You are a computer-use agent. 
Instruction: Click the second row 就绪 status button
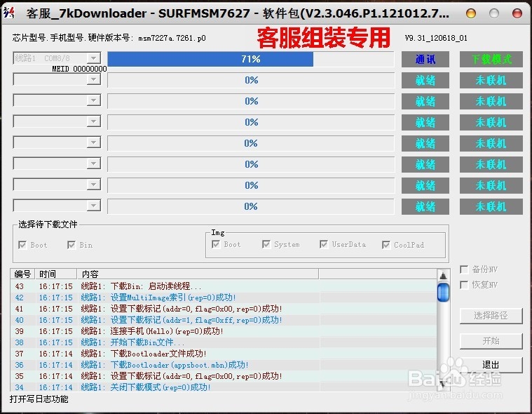(x=425, y=81)
